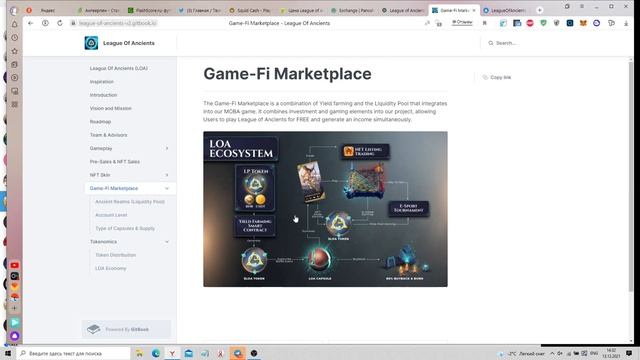
Task: Open Windows notification center icon
Action: tap(629, 353)
